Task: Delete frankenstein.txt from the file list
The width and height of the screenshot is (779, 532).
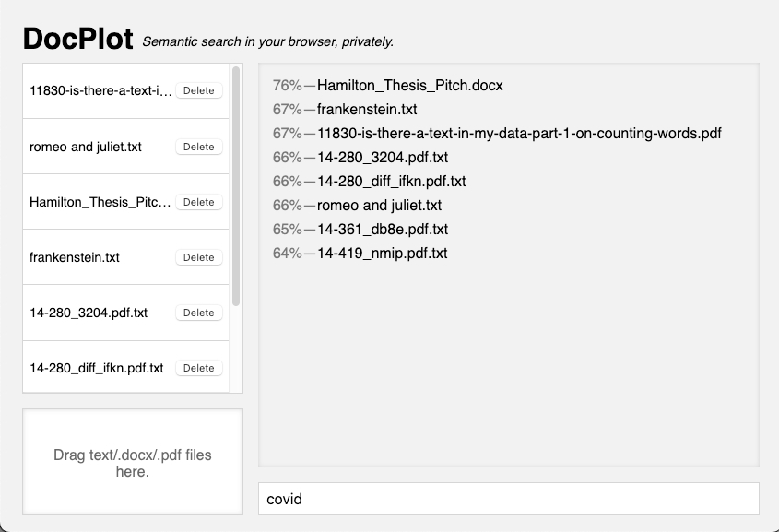Action: tap(198, 257)
